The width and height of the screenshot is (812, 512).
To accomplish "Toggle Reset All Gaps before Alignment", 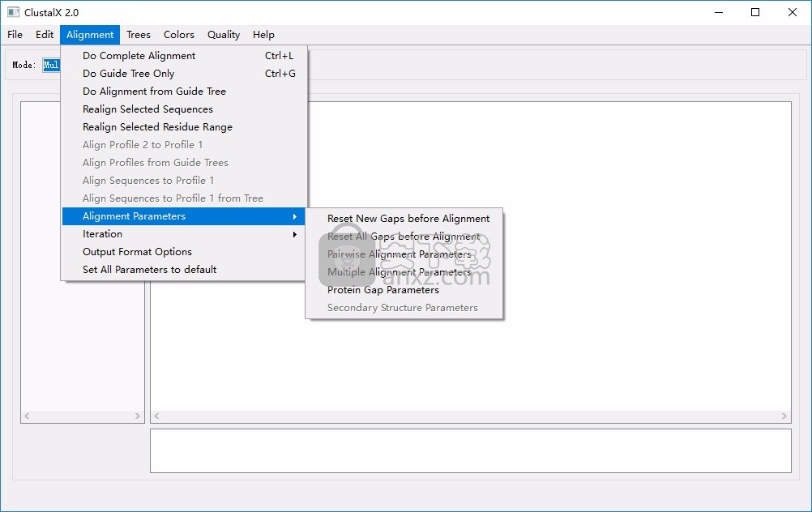I will 404,237.
